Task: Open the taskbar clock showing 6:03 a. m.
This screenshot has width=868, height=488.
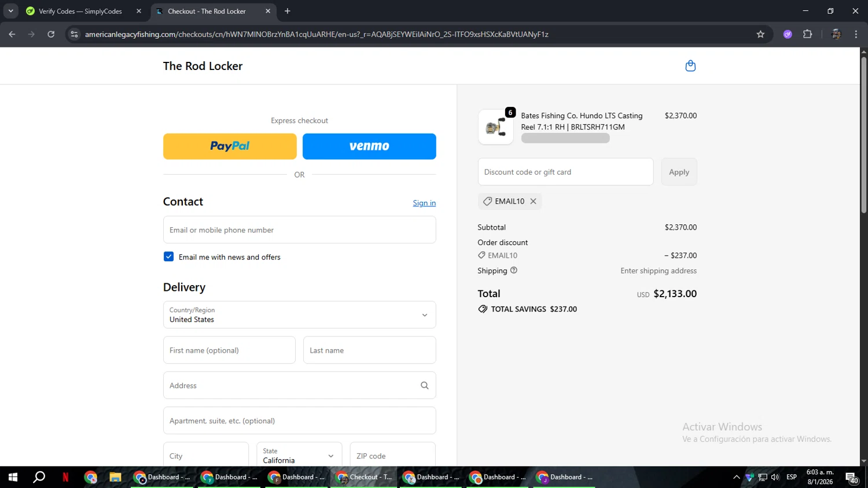Action: coord(820,477)
